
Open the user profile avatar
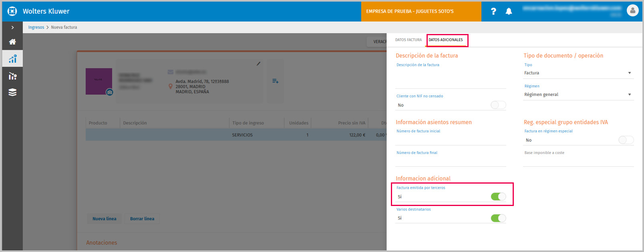click(x=632, y=11)
